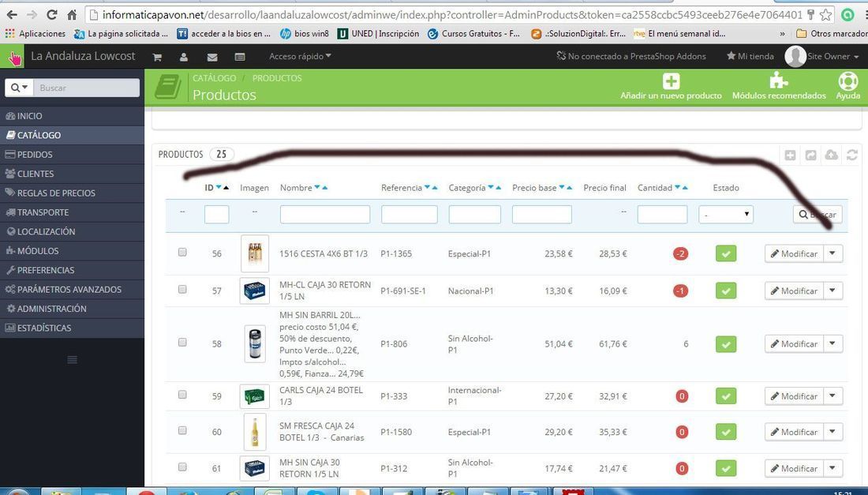Click the export icon in products panel
The height and width of the screenshot is (495, 868).
tap(810, 155)
